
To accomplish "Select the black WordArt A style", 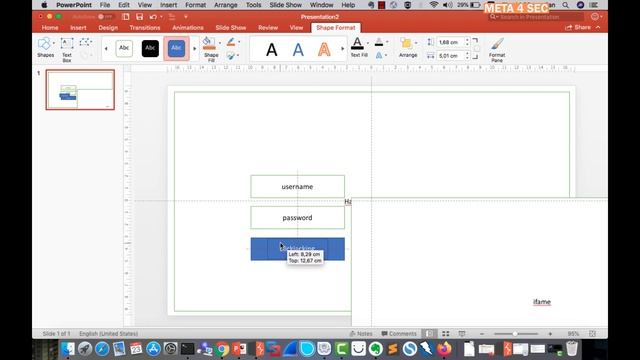I will tap(271, 50).
